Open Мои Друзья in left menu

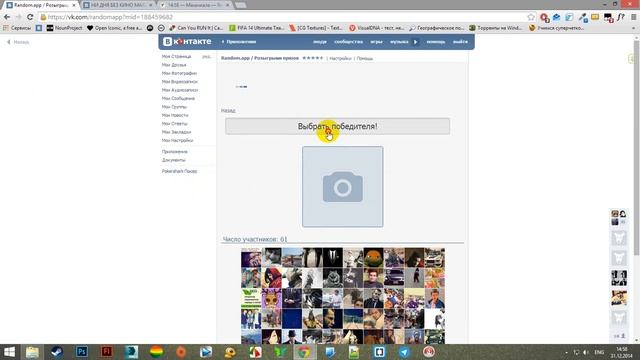pos(174,65)
